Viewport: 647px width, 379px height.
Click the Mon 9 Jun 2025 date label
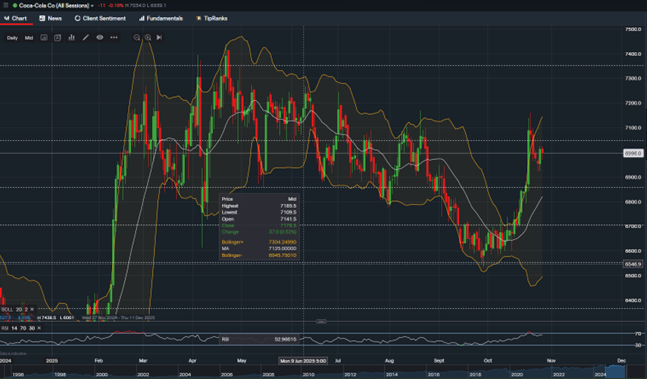[x=303, y=361]
